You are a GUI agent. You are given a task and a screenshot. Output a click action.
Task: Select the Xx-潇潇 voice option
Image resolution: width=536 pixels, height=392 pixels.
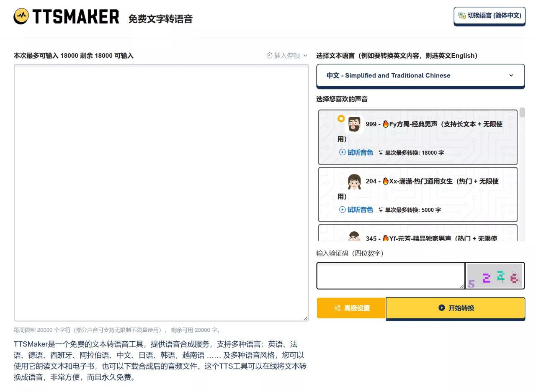[x=418, y=195]
